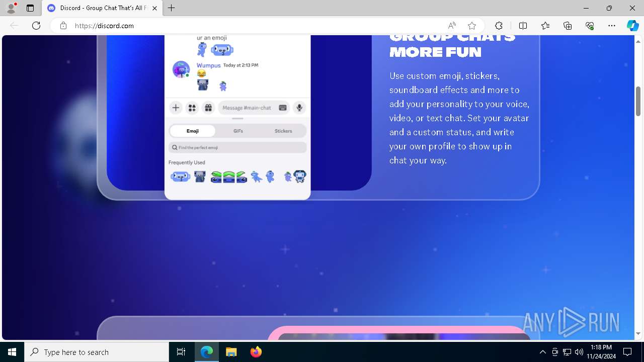Viewport: 644px width, 362px height.
Task: Pick the first frequently used robot emoji
Action: click(x=180, y=176)
